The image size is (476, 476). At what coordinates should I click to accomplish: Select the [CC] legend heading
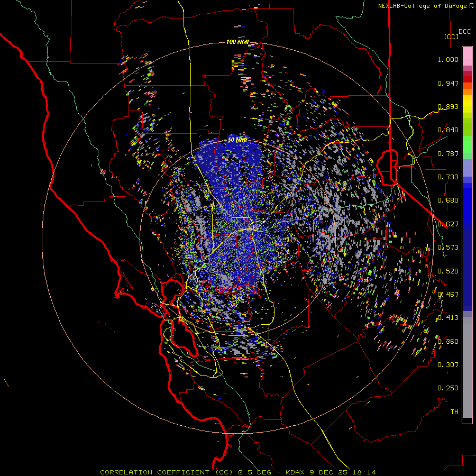452,36
